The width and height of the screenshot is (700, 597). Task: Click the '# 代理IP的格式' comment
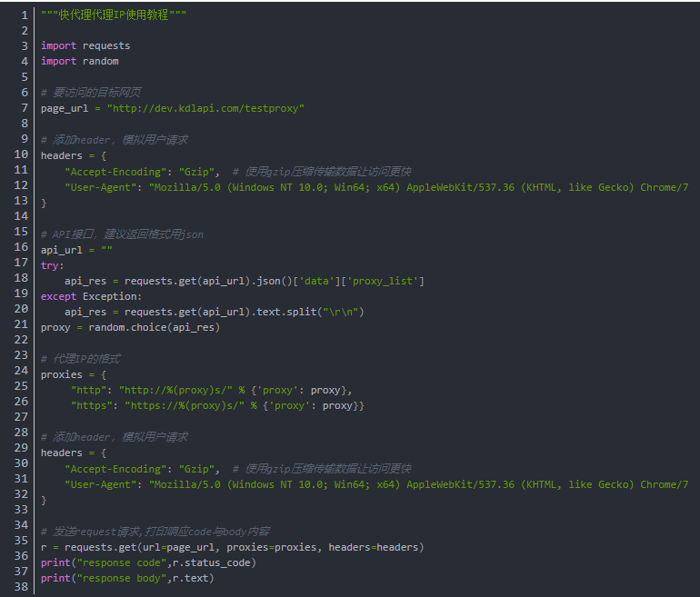tap(80, 359)
